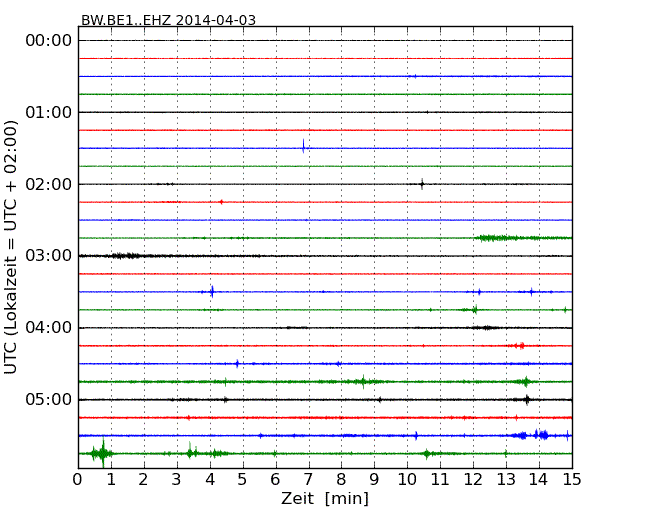Click the x-axis label Zeit [min]
The width and height of the screenshot is (650, 520).
point(325,498)
